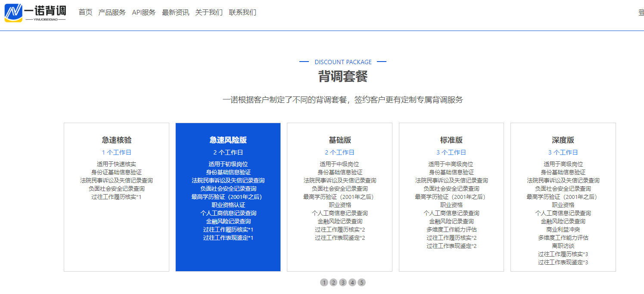The height and width of the screenshot is (294, 644).
Task: Select the 深度版 package title
Action: pos(563,140)
